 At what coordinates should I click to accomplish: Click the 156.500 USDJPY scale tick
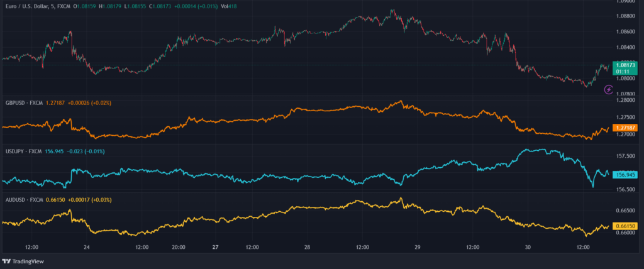click(x=625, y=189)
